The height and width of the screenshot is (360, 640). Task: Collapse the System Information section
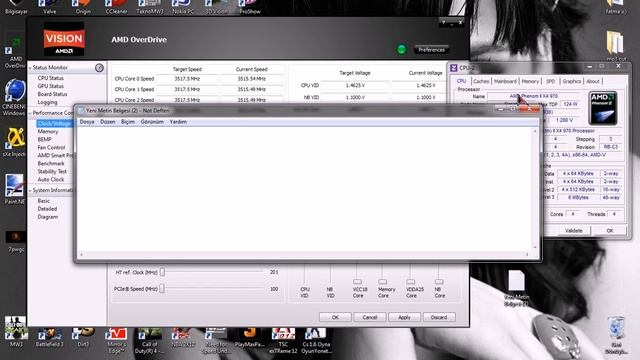[x=30, y=191]
